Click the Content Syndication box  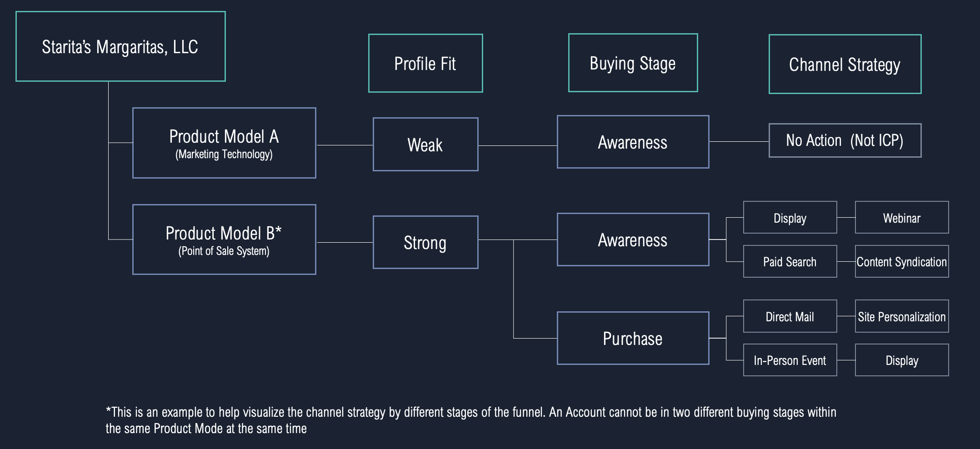pyautogui.click(x=902, y=261)
